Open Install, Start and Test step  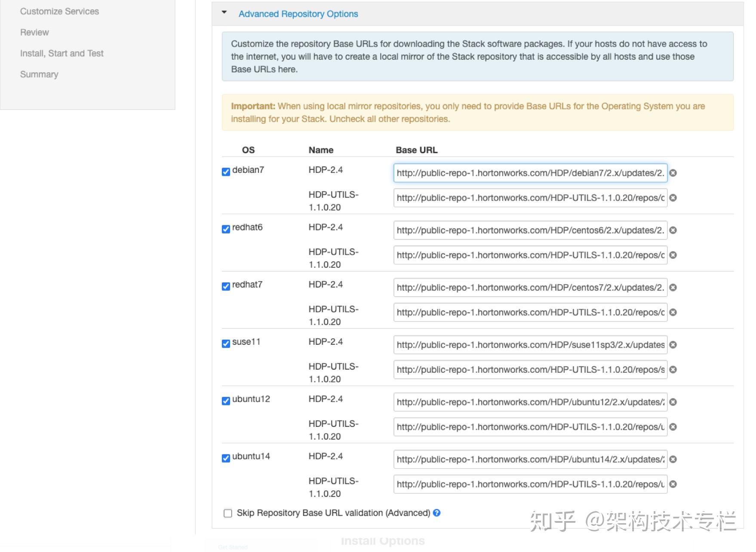(x=61, y=54)
